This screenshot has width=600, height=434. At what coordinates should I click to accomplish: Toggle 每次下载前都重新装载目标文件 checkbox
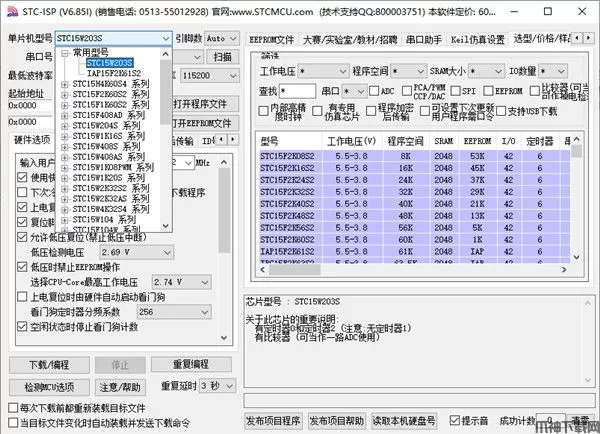click(x=13, y=408)
